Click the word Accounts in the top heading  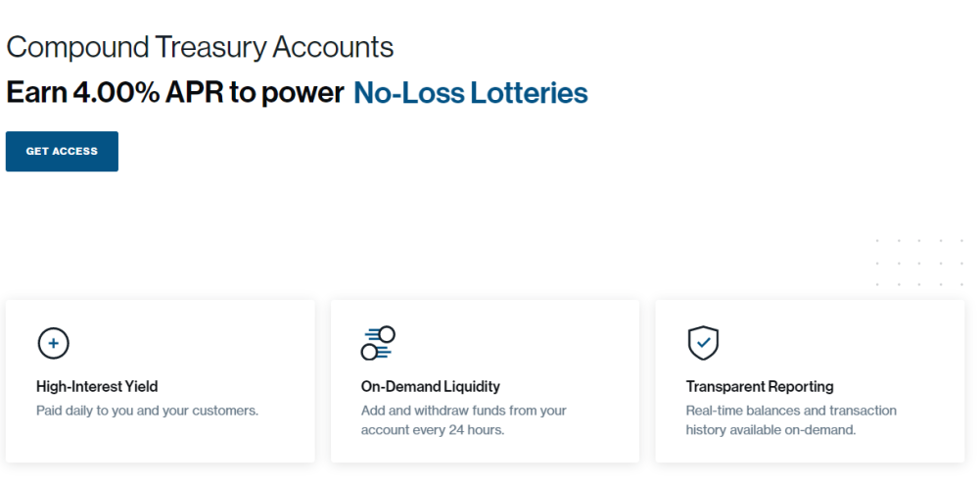coord(334,48)
